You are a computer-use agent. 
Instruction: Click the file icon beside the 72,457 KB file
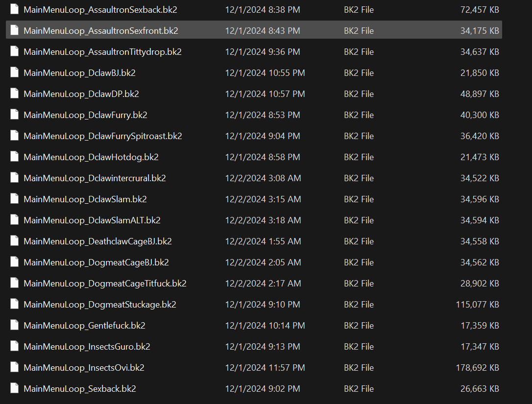point(14,9)
